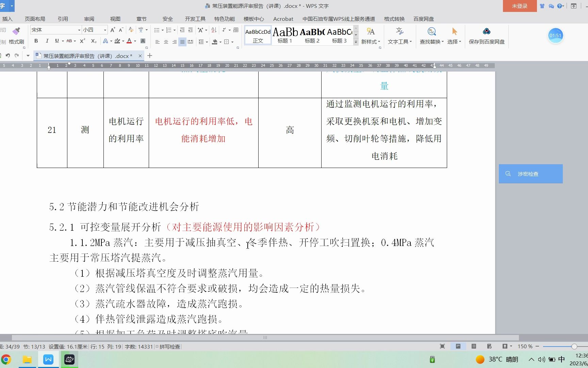588x368 pixels.
Task: Expand numbered list options arrow
Action: [175, 30]
